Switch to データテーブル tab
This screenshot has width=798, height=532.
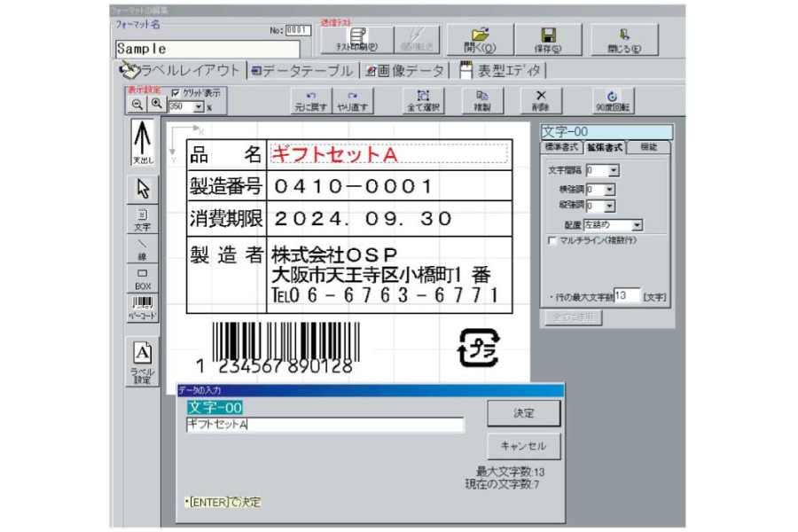(303, 71)
